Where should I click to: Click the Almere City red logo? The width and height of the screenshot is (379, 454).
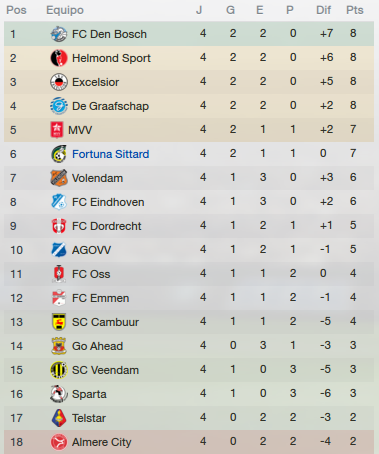(59, 442)
